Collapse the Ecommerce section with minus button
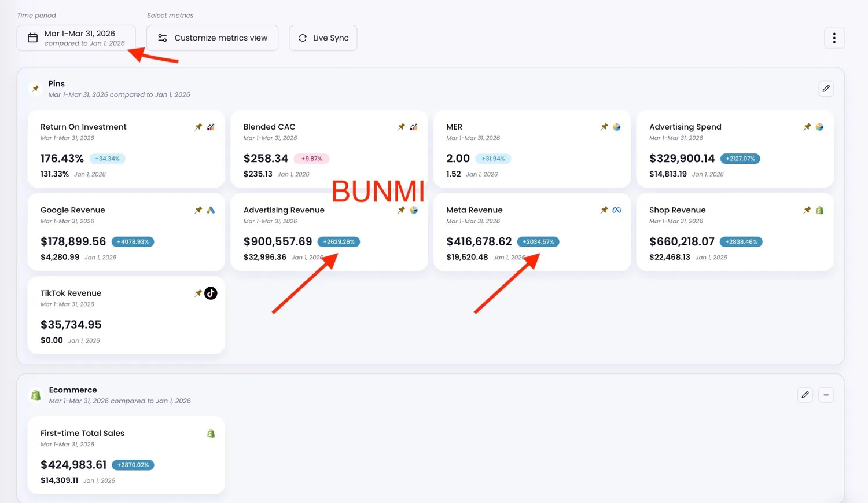 pyautogui.click(x=826, y=395)
